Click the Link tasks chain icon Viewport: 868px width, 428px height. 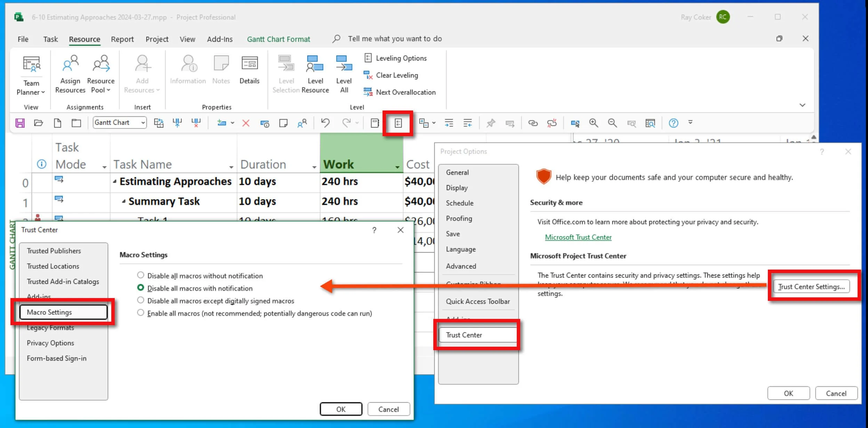pos(533,123)
